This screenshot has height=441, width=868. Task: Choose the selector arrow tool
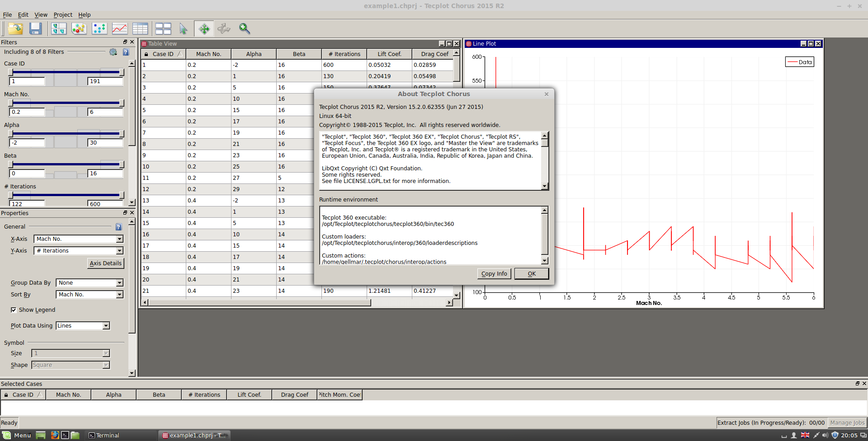tap(183, 28)
